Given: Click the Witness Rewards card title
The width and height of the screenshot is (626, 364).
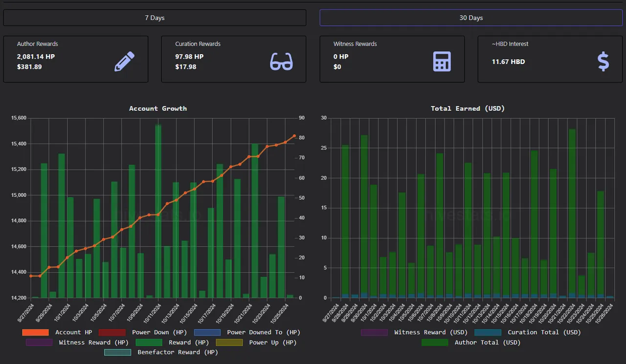Looking at the screenshot, I should click(x=355, y=44).
